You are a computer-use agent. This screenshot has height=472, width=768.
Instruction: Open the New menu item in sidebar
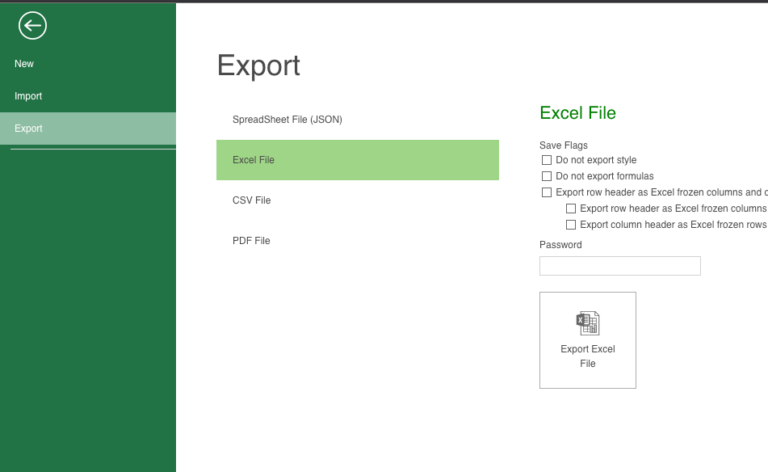pyautogui.click(x=24, y=64)
